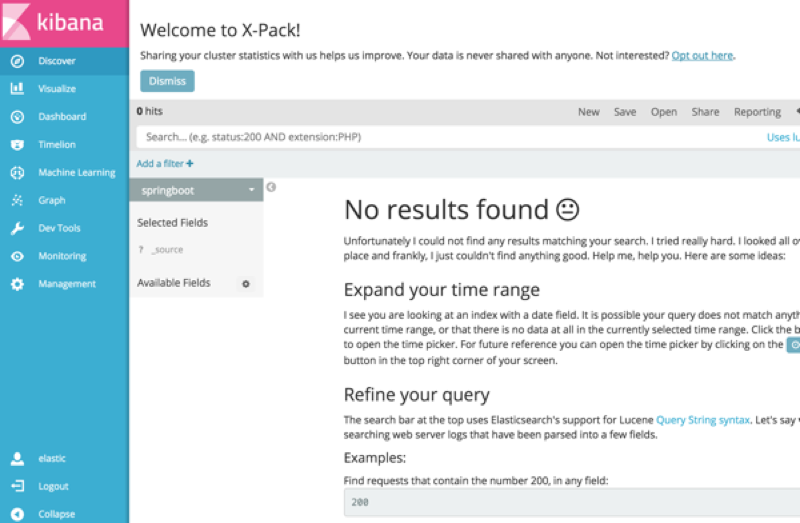Open the springboot index pattern dropdown
This screenshot has height=523, width=800.
[196, 190]
